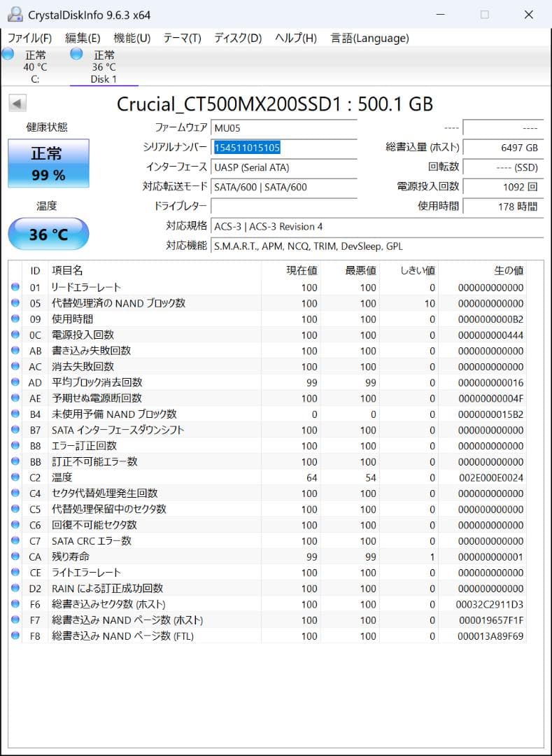Image resolution: width=552 pixels, height=756 pixels.
Task: Open the ファイル(F) menu
Action: click(30, 38)
